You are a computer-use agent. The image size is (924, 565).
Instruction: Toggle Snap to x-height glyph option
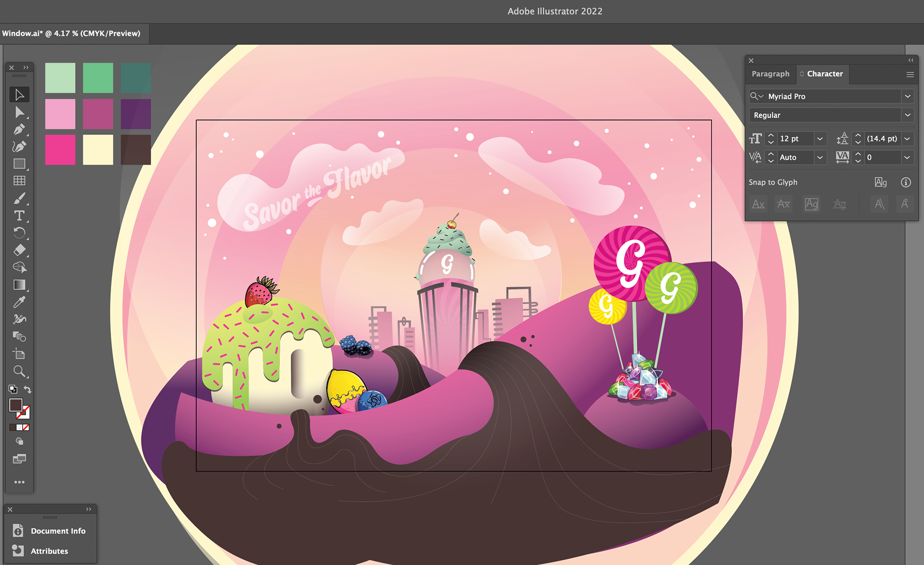pyautogui.click(x=783, y=204)
